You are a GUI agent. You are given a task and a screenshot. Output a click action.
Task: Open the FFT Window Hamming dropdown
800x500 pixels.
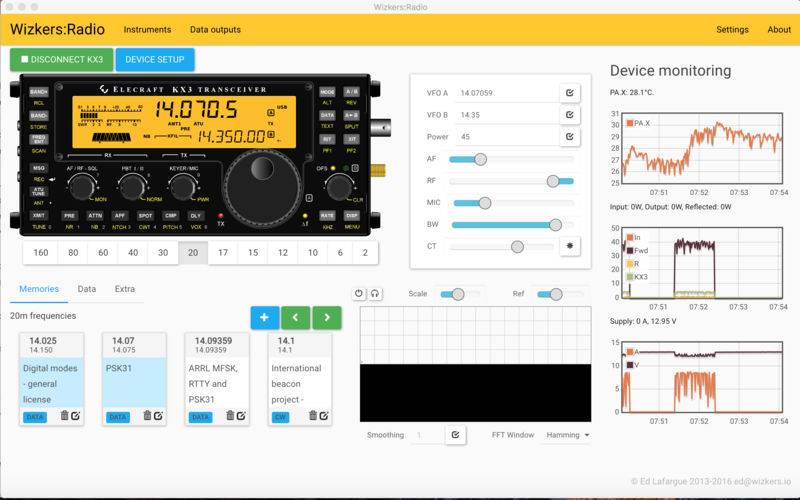567,435
